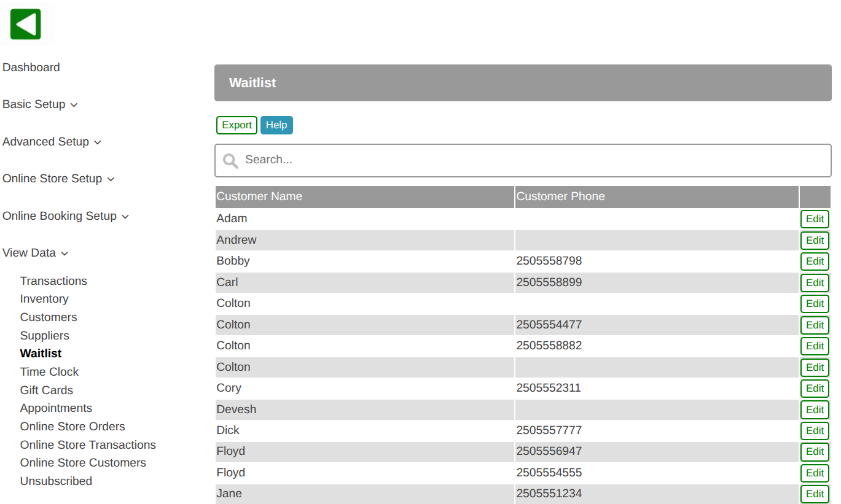This screenshot has height=504, width=841.
Task: Click the green back arrow icon
Action: click(x=26, y=25)
